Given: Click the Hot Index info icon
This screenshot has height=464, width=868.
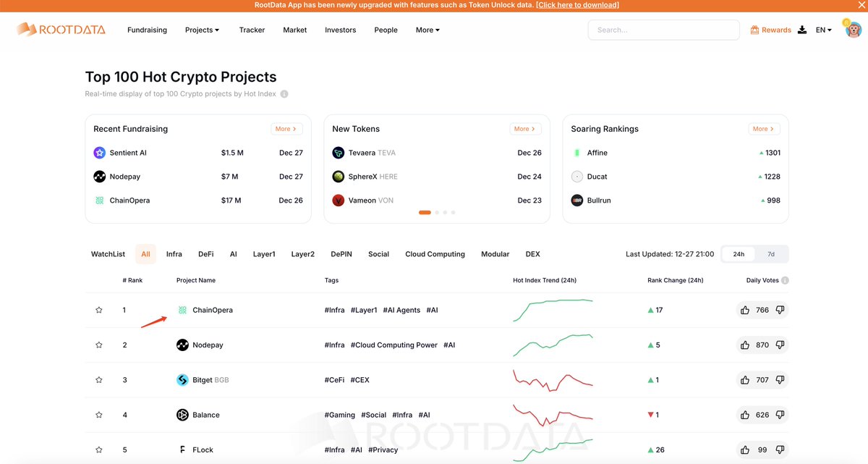Looking at the screenshot, I should [284, 94].
